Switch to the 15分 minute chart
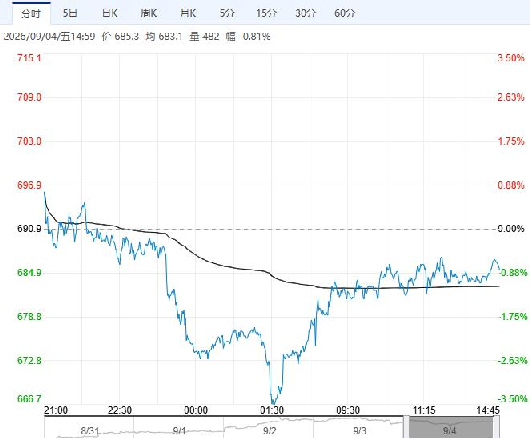Screen dimensions: 530x438 pos(266,14)
